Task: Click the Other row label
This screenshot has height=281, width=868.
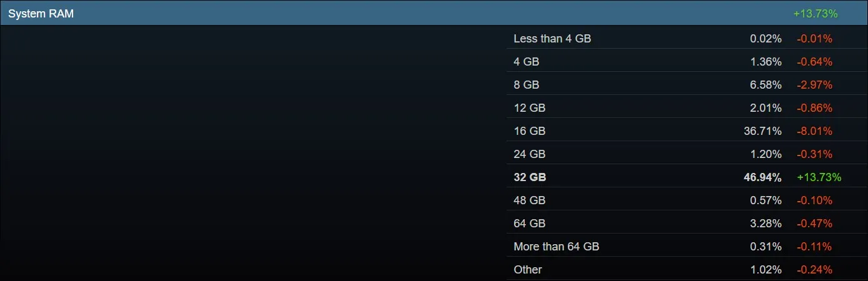Action: (x=528, y=270)
